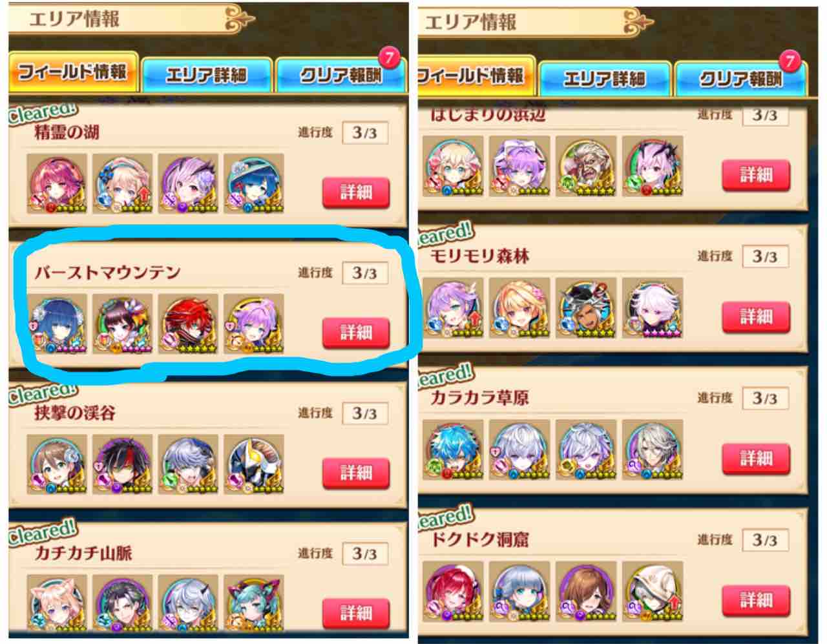Switch to left エリア詳細 tab
The image size is (827, 644).
(x=207, y=76)
